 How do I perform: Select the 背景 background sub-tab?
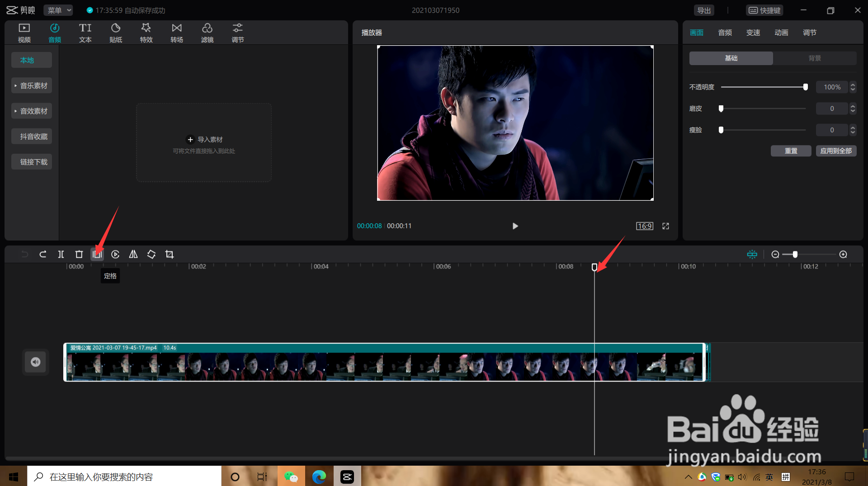pyautogui.click(x=815, y=58)
